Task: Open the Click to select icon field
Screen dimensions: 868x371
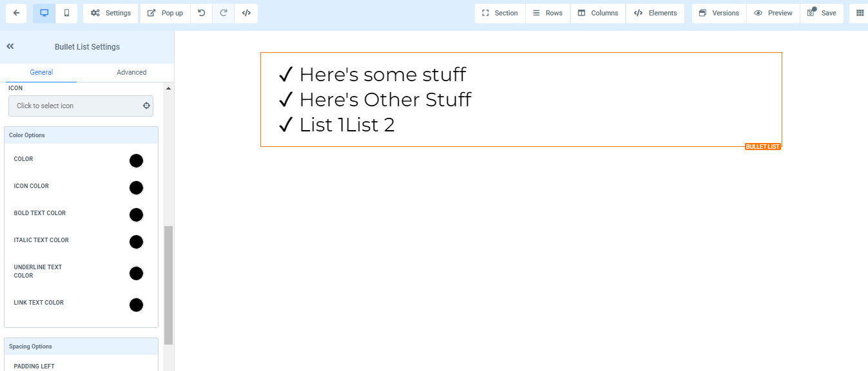Action: coord(81,106)
